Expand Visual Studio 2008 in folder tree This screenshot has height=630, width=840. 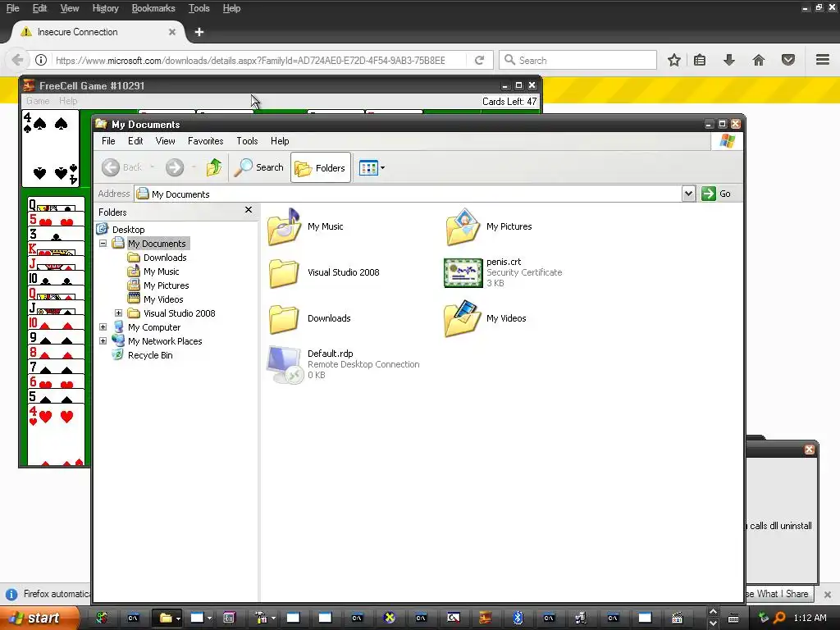click(118, 313)
